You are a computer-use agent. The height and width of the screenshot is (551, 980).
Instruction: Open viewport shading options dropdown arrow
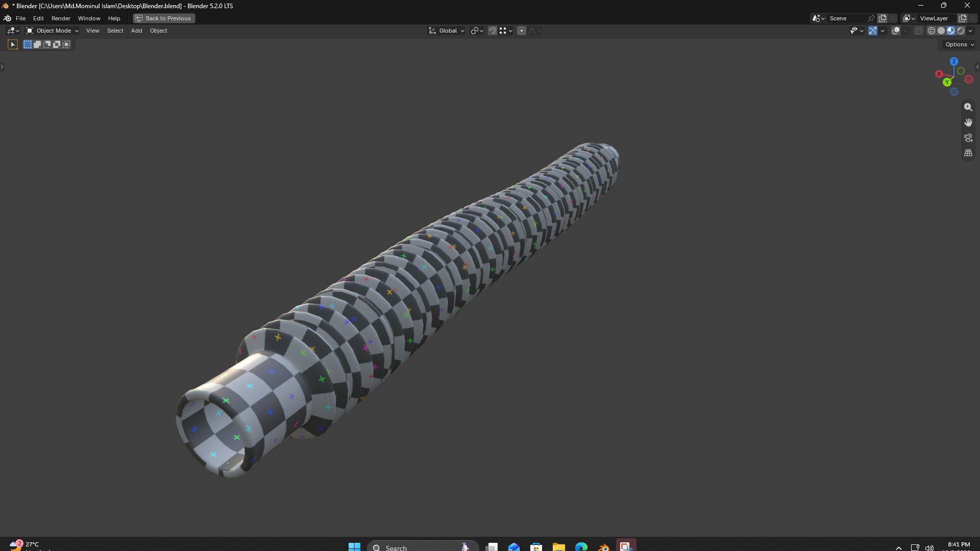pos(971,31)
